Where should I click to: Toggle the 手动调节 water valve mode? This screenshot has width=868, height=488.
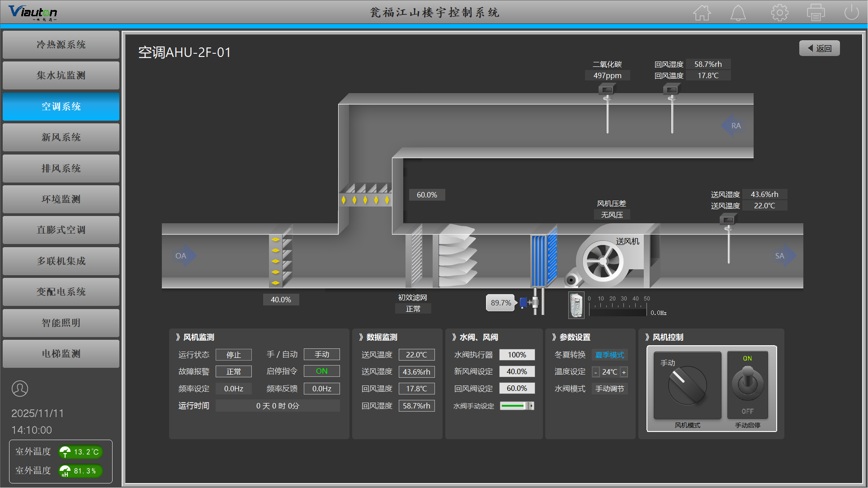[609, 389]
